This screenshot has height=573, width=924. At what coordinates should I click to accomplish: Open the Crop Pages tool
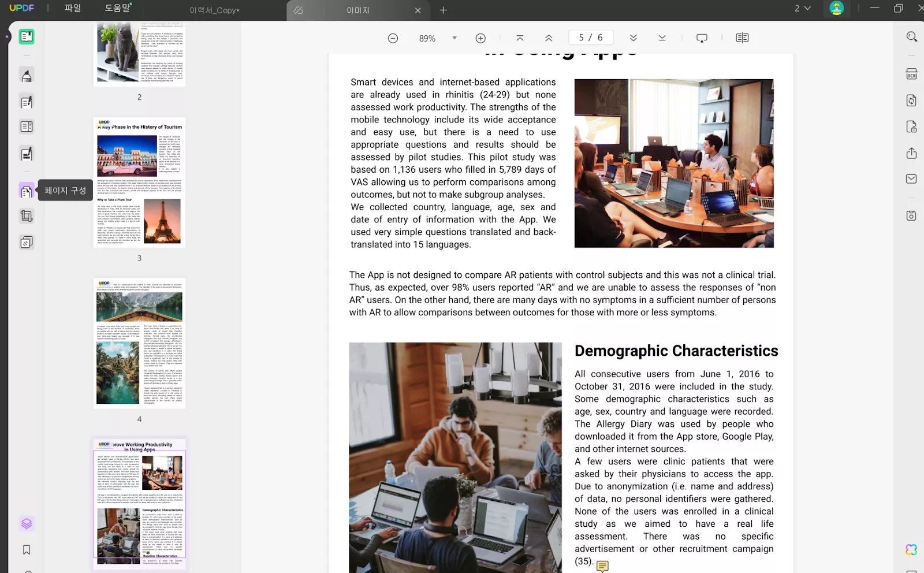point(27,216)
